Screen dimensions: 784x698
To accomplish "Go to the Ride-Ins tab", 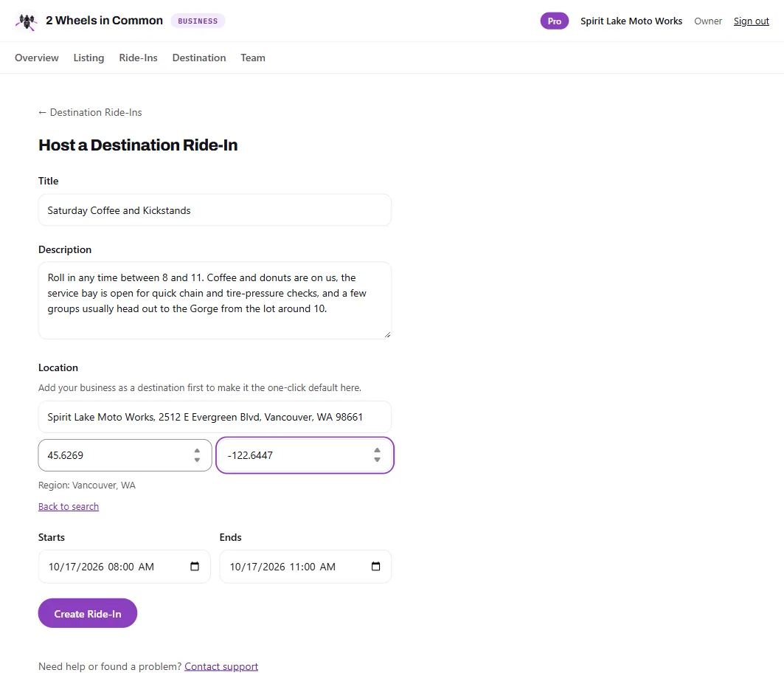I will pyautogui.click(x=138, y=58).
